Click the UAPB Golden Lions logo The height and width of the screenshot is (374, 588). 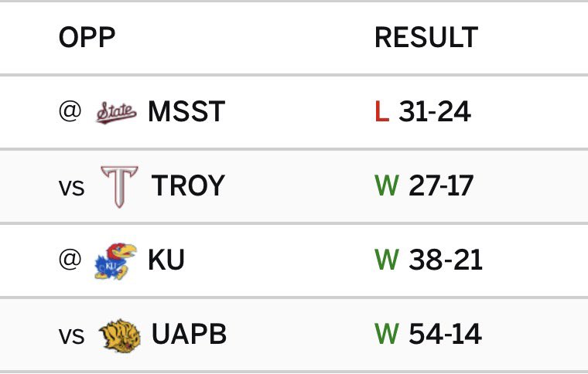[120, 335]
